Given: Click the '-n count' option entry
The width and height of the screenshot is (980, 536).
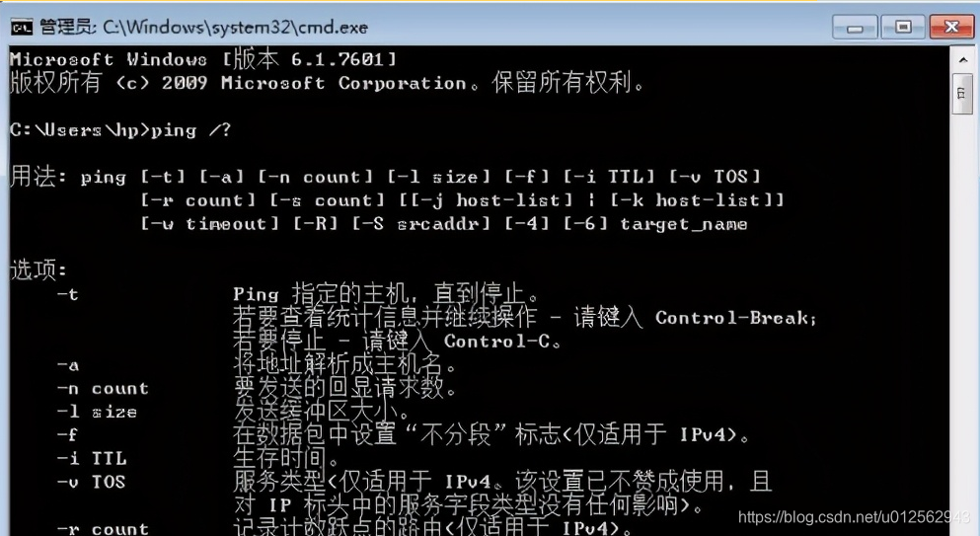Looking at the screenshot, I should (103, 388).
